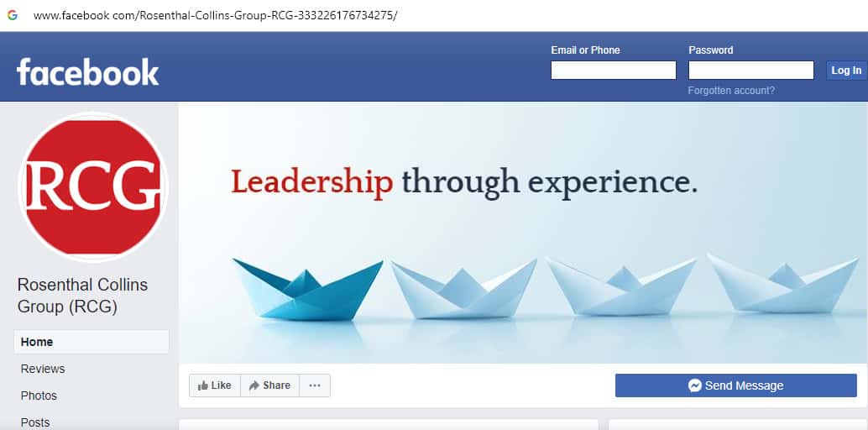This screenshot has width=868, height=430.
Task: Select the Home tab in sidebar
Action: (x=92, y=342)
